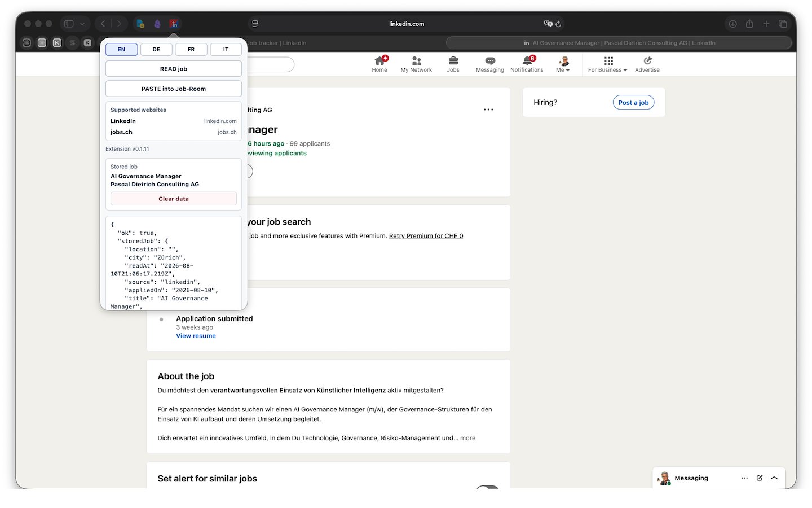Select IT language tab
Viewport: 812px width, 508px height.
226,49
